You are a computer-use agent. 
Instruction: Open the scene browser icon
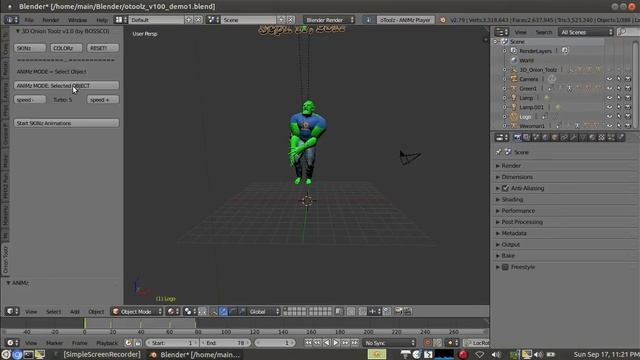click(213, 20)
